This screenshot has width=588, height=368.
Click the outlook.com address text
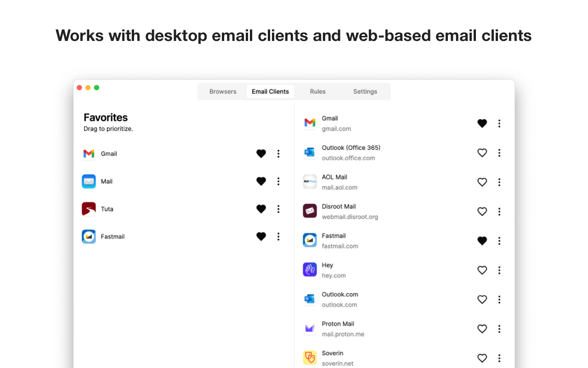[x=339, y=305]
